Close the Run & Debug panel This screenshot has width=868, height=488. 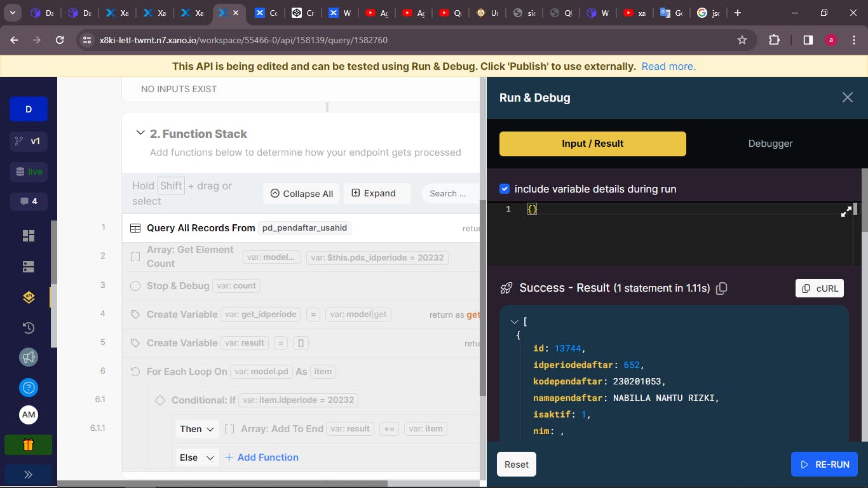(847, 97)
